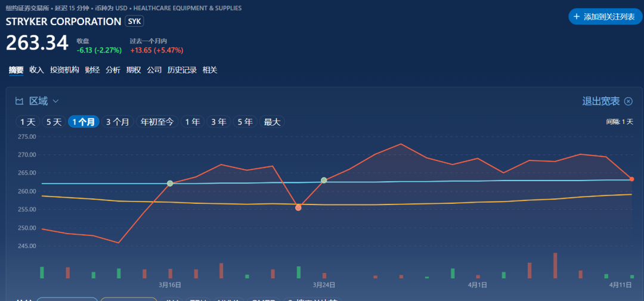Click the tallest red volume bar
The width and height of the screenshot is (644, 301).
tap(555, 266)
